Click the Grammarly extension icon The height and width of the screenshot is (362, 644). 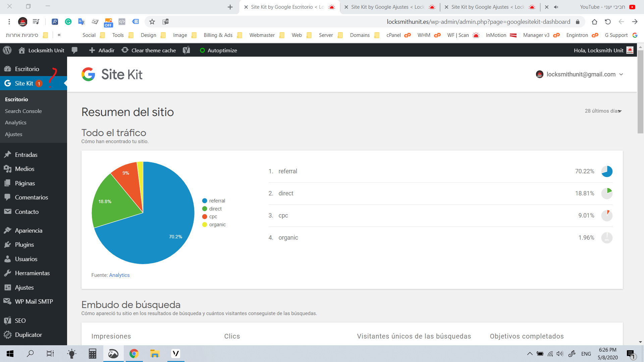click(x=68, y=22)
